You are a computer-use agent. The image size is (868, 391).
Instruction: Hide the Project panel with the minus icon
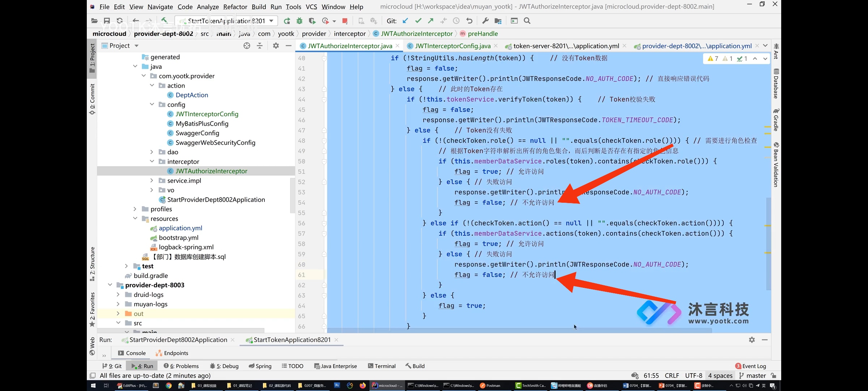click(288, 46)
